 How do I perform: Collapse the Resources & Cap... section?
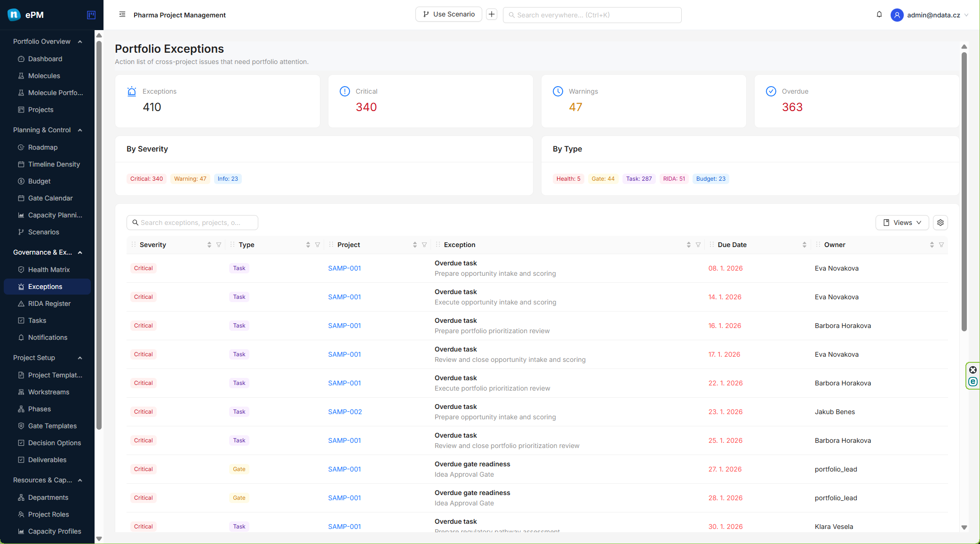pyautogui.click(x=80, y=480)
